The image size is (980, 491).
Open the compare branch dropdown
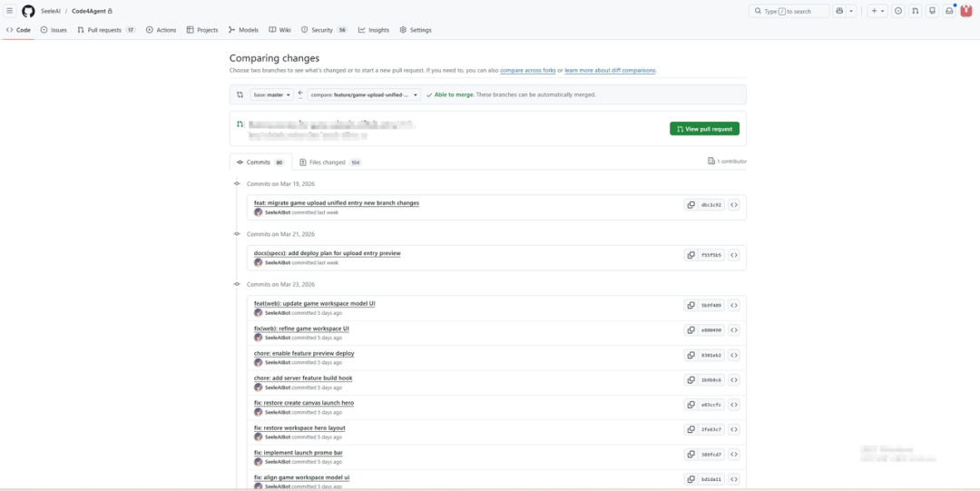click(364, 94)
